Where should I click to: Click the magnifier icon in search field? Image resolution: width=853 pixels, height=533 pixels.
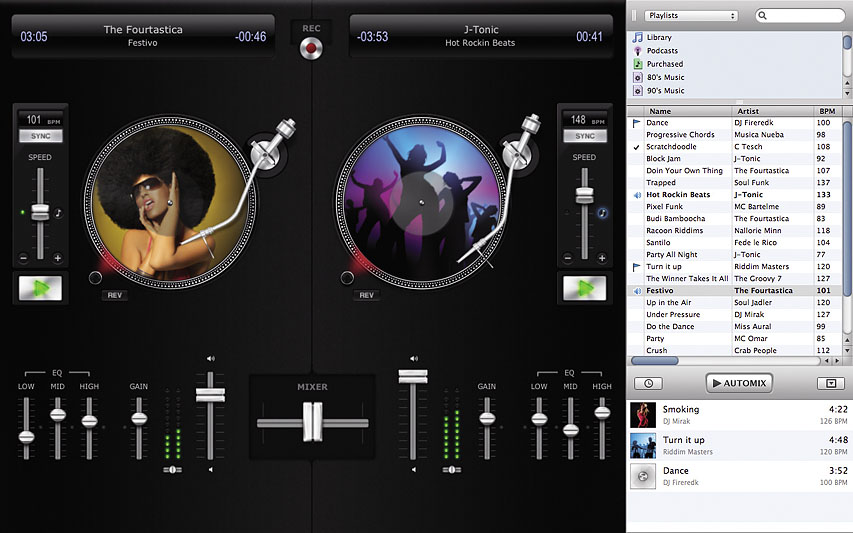click(764, 16)
